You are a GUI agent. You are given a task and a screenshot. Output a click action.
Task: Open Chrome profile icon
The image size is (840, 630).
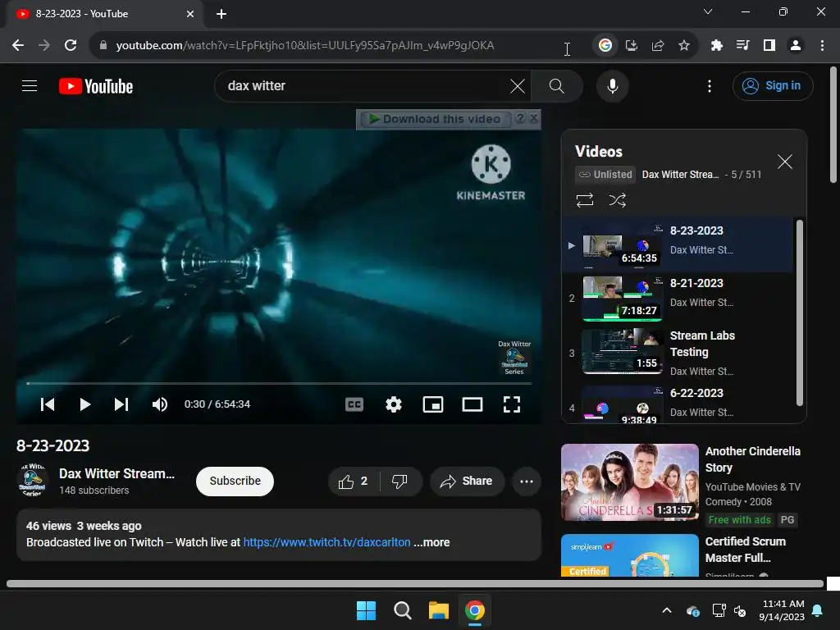pos(796,46)
